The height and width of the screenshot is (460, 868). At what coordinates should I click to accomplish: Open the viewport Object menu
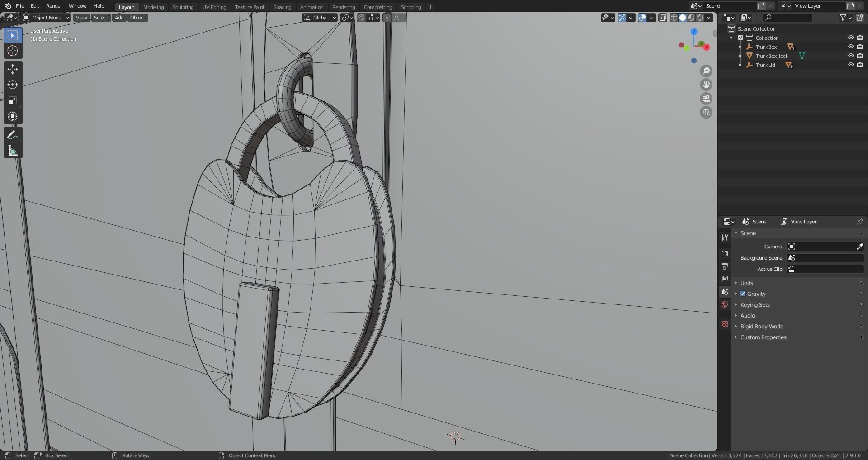(137, 18)
